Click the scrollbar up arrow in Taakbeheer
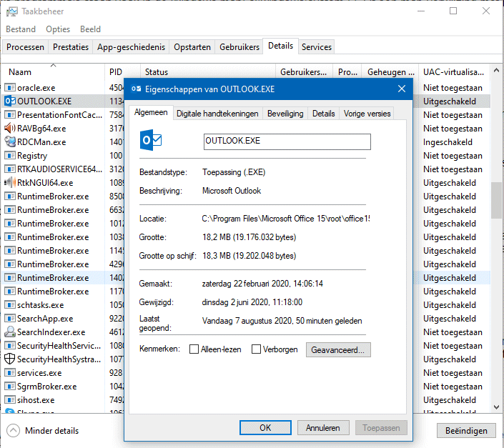The height and width of the screenshot is (448, 504). point(497,70)
